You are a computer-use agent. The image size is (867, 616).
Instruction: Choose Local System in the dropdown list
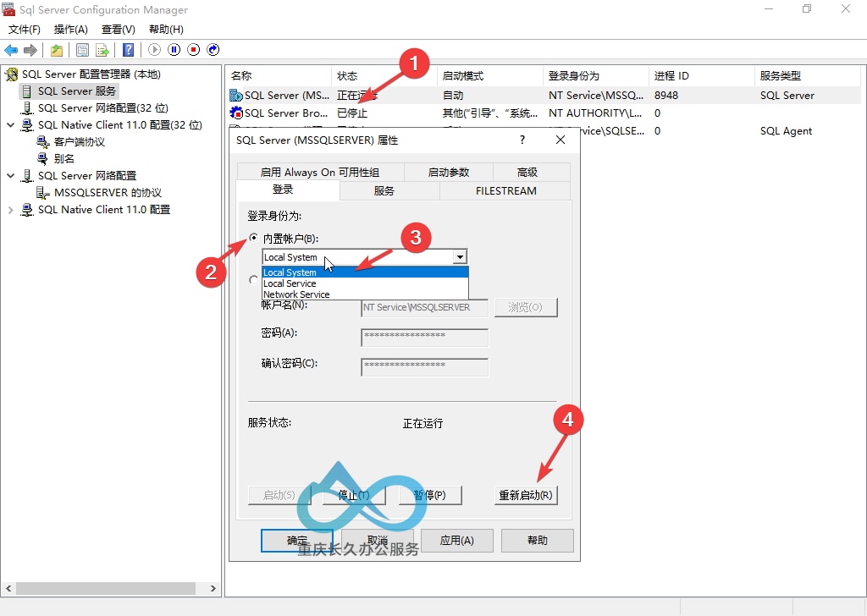[x=365, y=272]
